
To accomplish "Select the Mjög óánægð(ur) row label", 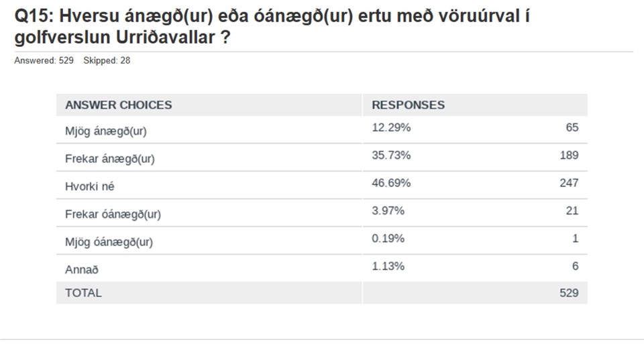I will (109, 242).
